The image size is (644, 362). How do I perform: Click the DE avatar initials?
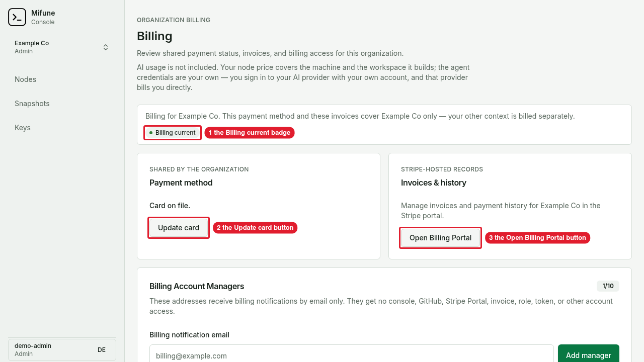point(102,350)
